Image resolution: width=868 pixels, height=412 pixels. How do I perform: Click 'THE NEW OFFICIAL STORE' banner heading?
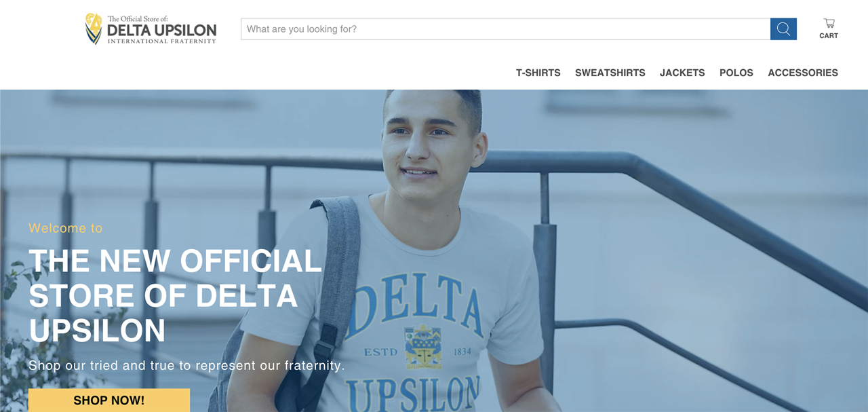[x=175, y=296]
